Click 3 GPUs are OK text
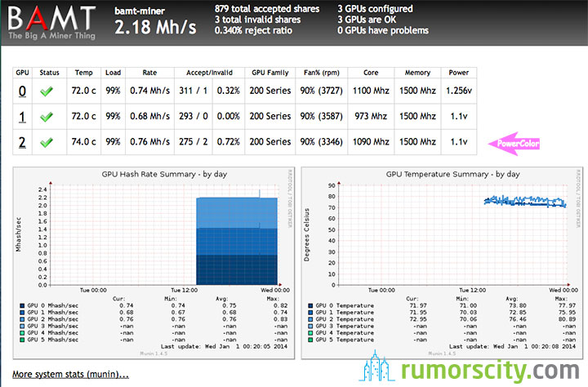The image size is (588, 387). (367, 20)
